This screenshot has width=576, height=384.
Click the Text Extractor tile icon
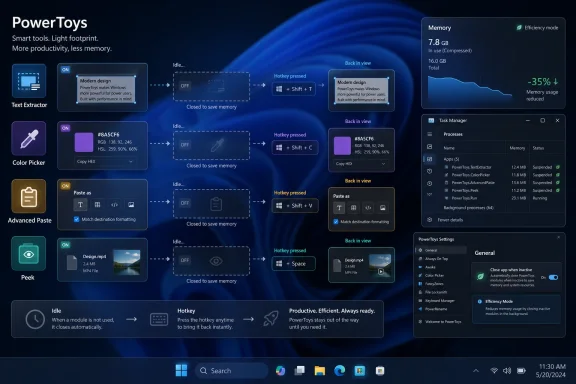tap(29, 81)
